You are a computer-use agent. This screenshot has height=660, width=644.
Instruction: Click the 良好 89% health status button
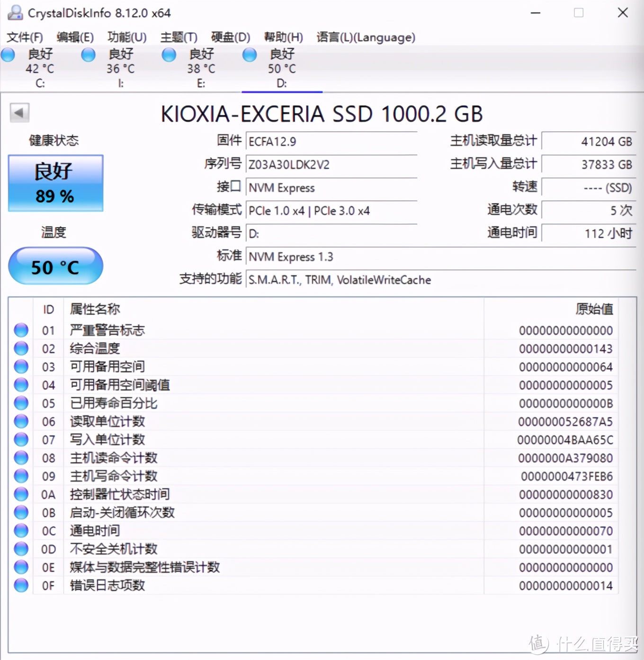tap(55, 183)
